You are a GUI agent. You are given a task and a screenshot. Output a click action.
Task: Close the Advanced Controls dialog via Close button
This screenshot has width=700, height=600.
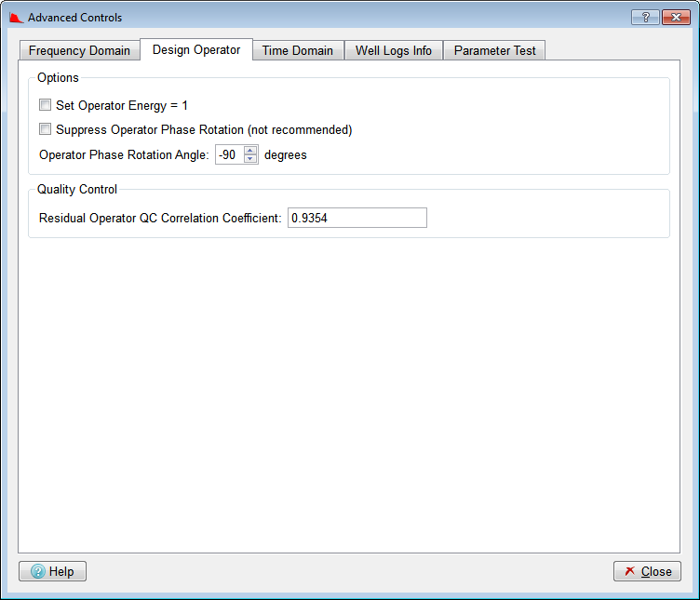point(647,571)
